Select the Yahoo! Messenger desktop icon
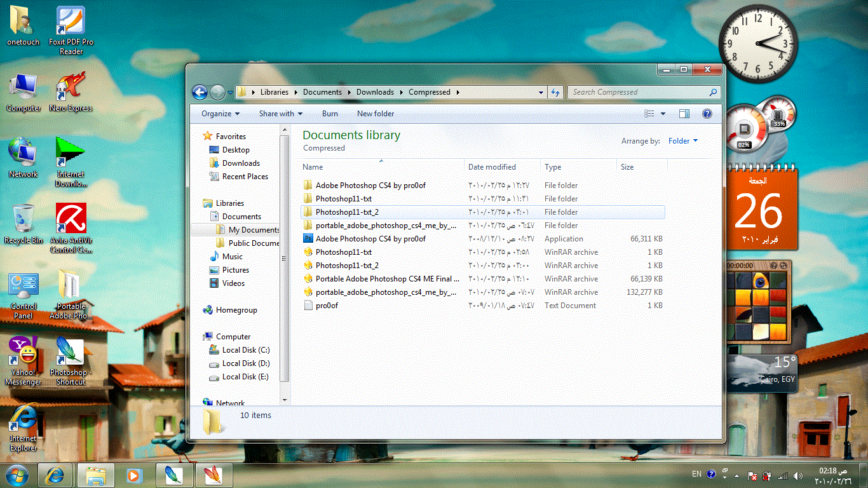This screenshot has width=868, height=488. 24,361
